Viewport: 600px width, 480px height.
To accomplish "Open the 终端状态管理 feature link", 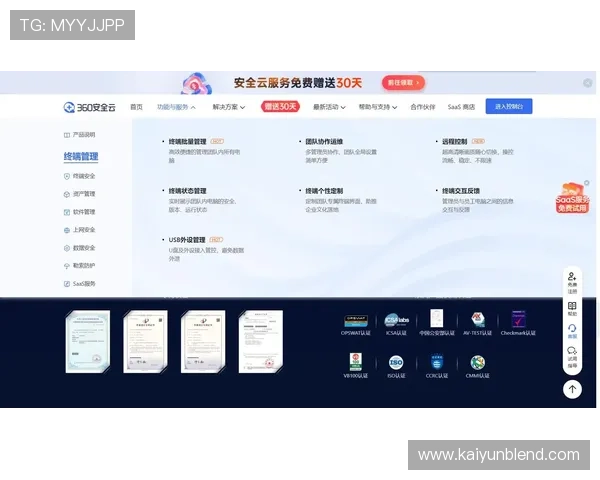I will (x=188, y=191).
